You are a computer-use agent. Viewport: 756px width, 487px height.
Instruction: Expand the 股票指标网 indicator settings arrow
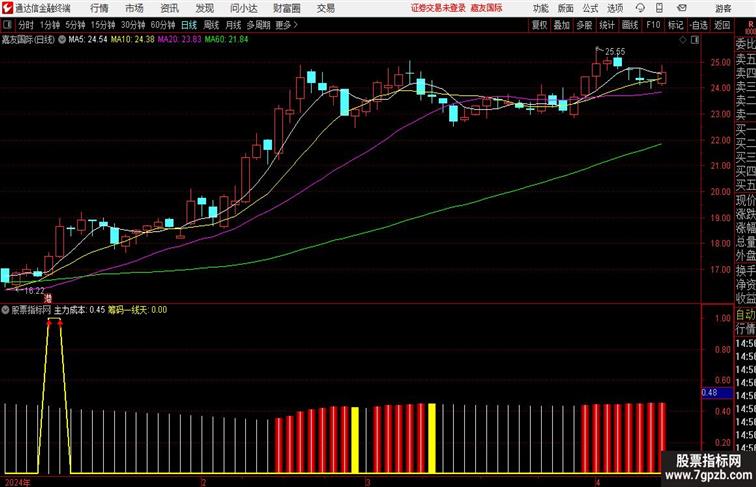click(x=6, y=310)
